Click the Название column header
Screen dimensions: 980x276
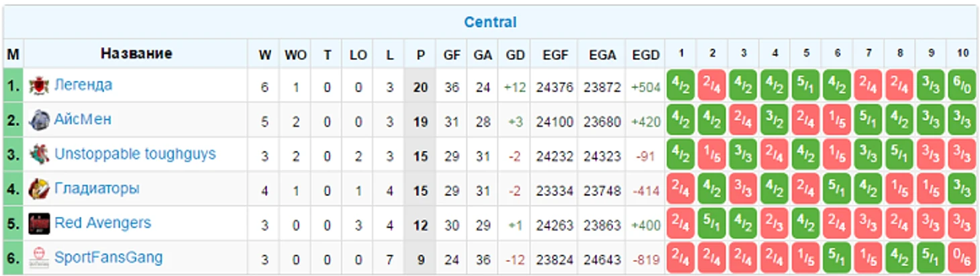136,54
